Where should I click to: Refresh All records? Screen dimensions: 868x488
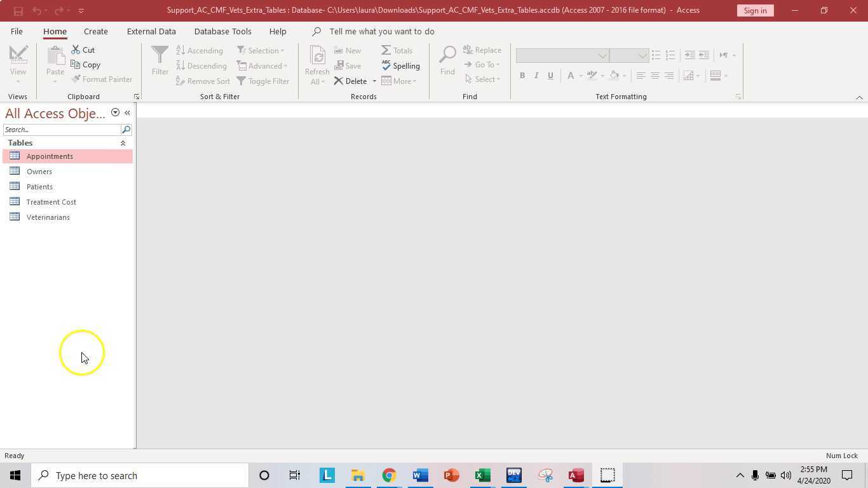click(x=316, y=65)
